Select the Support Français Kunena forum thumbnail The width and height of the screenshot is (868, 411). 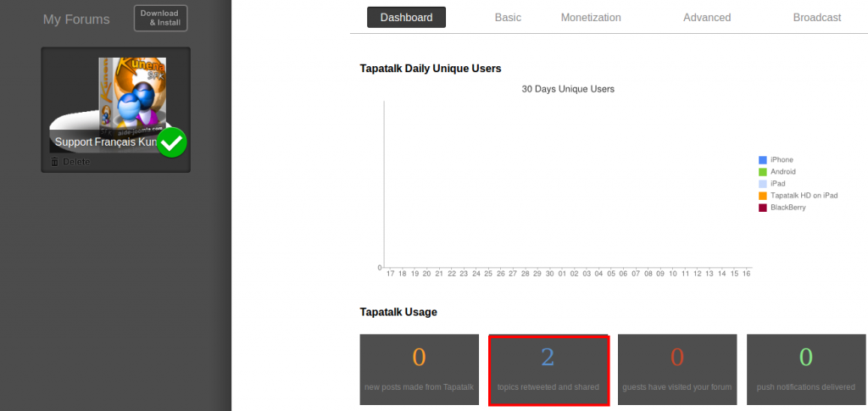pyautogui.click(x=115, y=102)
